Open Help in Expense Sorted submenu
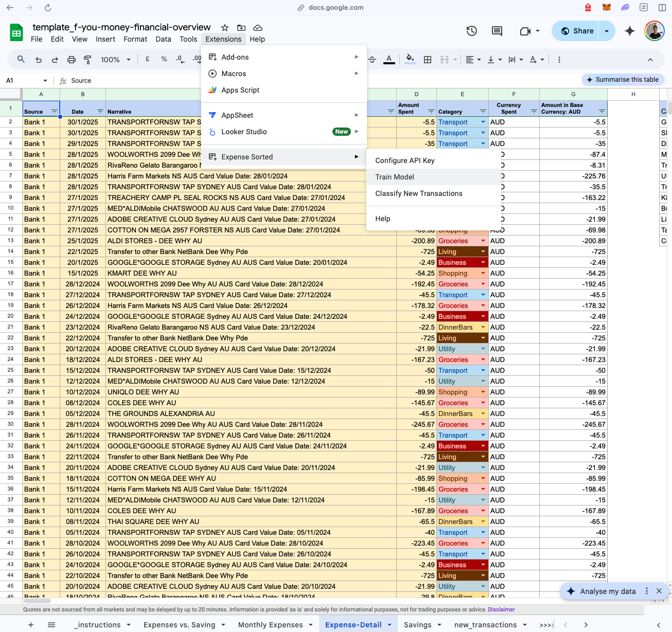This screenshot has height=632, width=672. [433, 219]
